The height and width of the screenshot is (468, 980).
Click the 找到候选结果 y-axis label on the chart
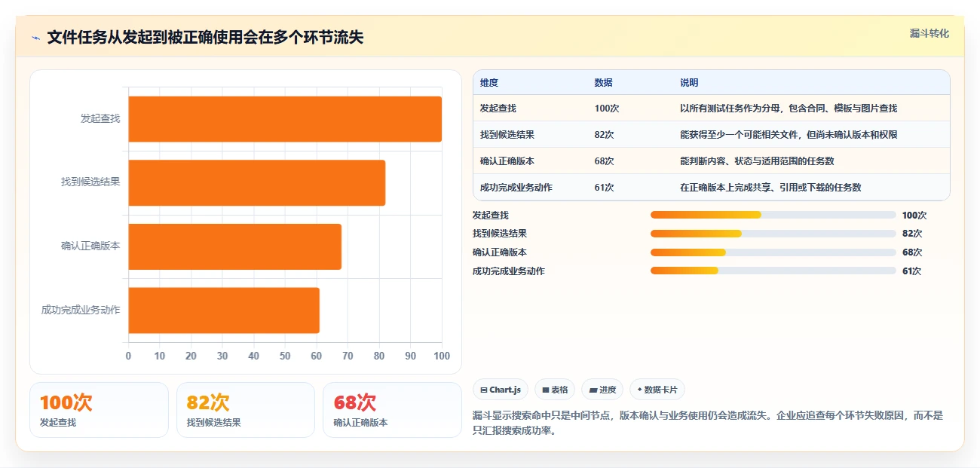pos(90,182)
